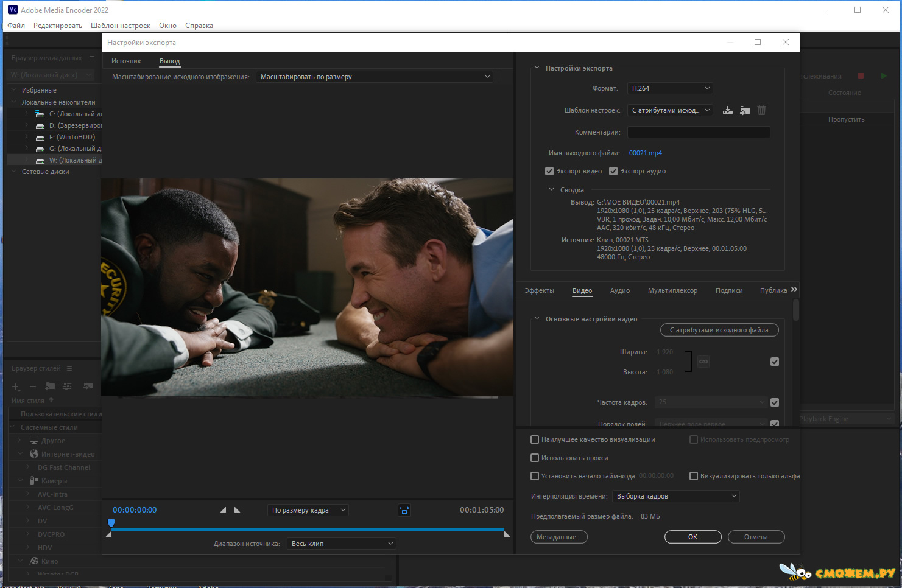Open the Весь клип source range dropdown
Screen dimensions: 902x588
pos(342,544)
